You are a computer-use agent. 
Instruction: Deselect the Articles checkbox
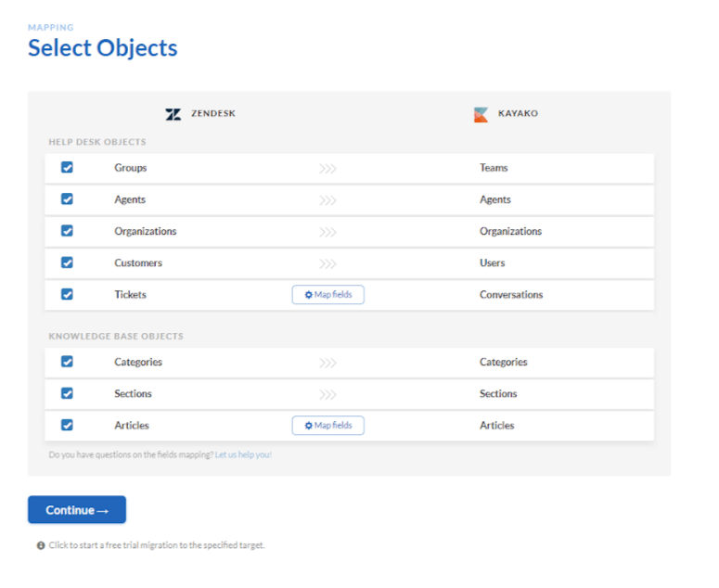(x=67, y=425)
